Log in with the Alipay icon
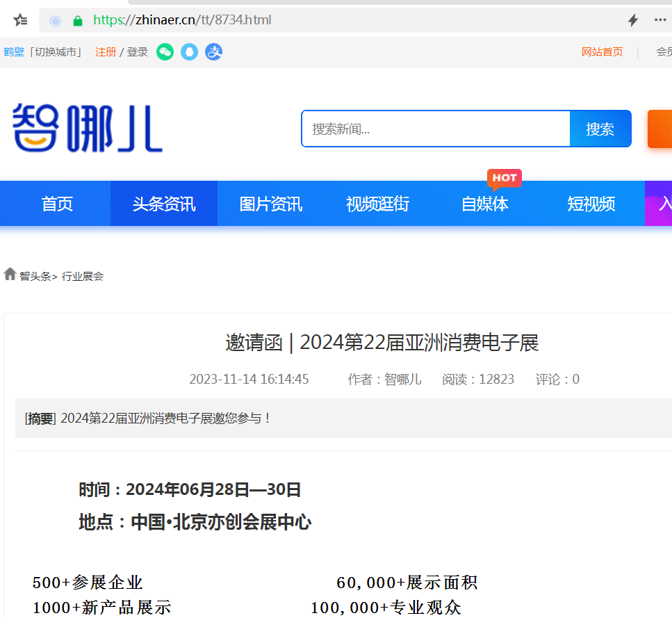Image resolution: width=672 pixels, height=618 pixels. point(213,51)
